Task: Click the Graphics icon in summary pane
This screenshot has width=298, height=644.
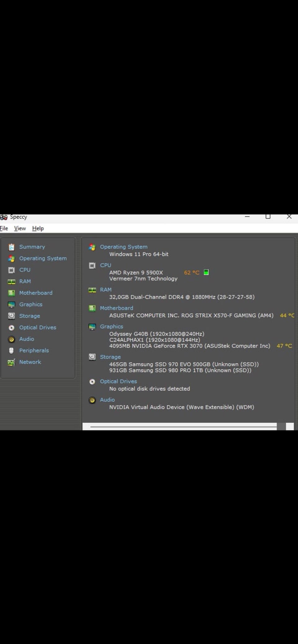Action: [x=92, y=327]
